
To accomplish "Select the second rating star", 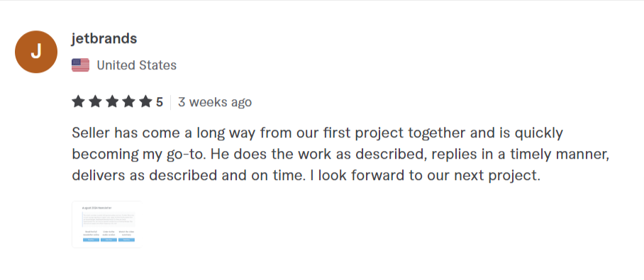I will [95, 101].
